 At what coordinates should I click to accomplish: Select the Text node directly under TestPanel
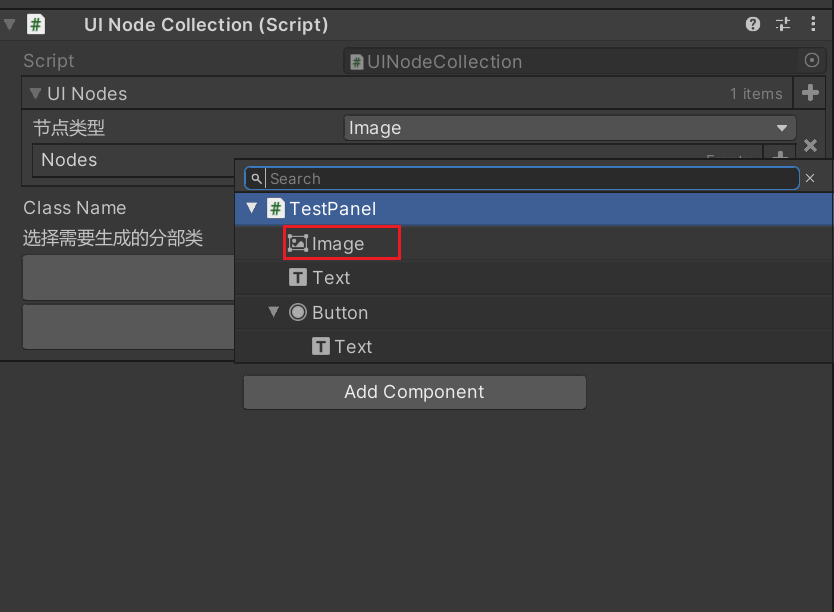pos(331,278)
